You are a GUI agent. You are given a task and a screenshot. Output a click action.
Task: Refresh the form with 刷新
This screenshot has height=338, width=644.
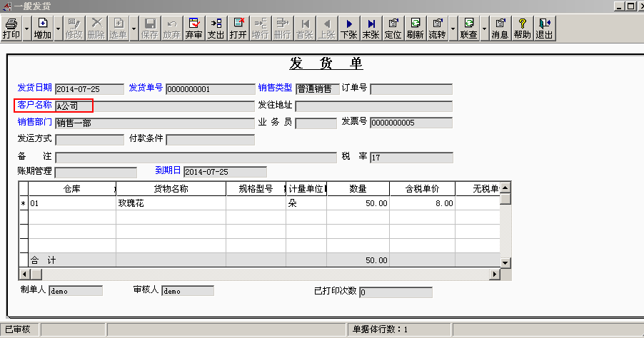pyautogui.click(x=416, y=29)
